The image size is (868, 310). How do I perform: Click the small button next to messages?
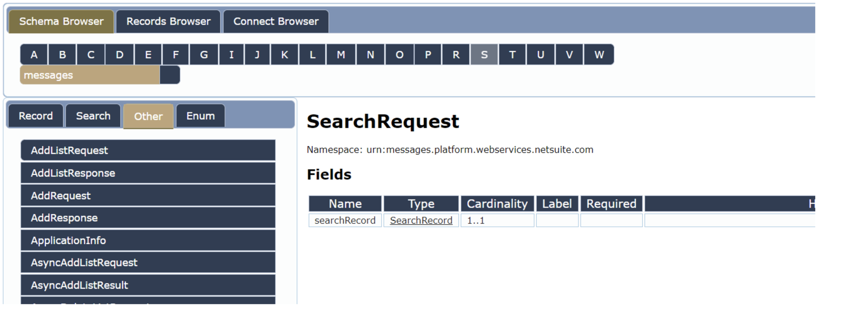[170, 75]
